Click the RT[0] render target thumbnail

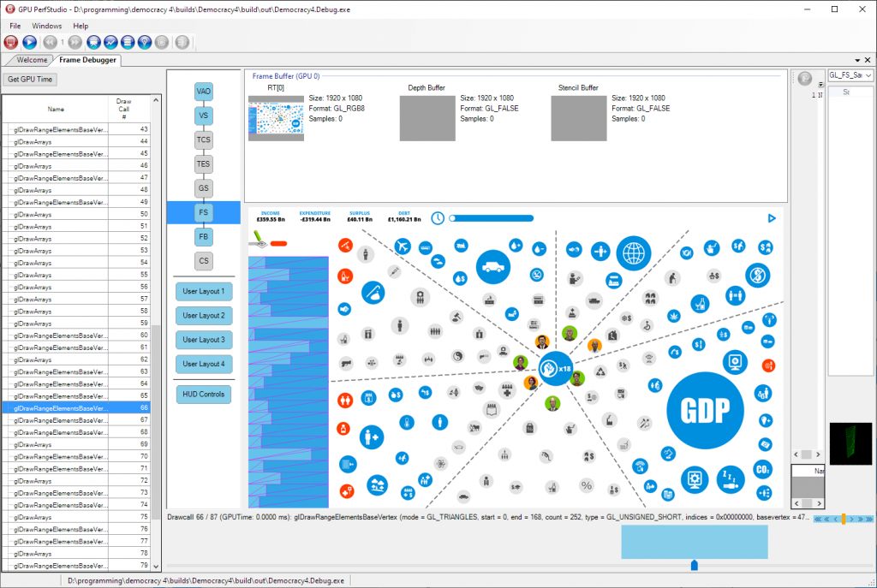coord(277,118)
